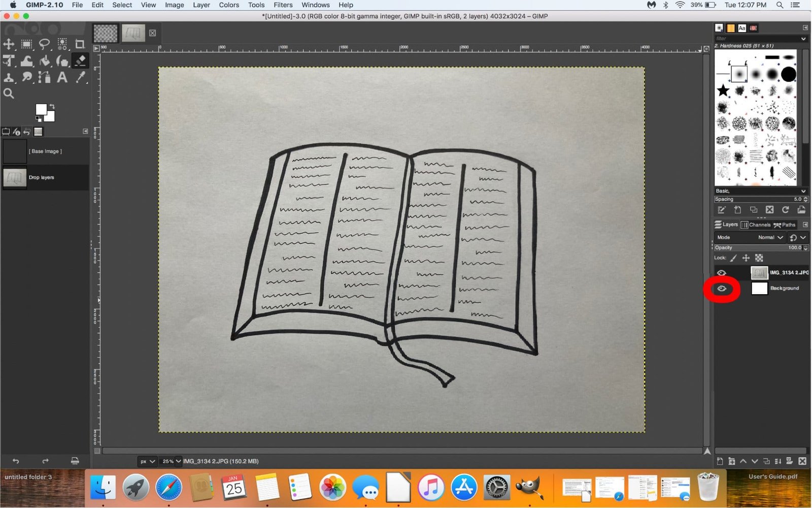Pick the Free Select lasso tool

(x=45, y=44)
